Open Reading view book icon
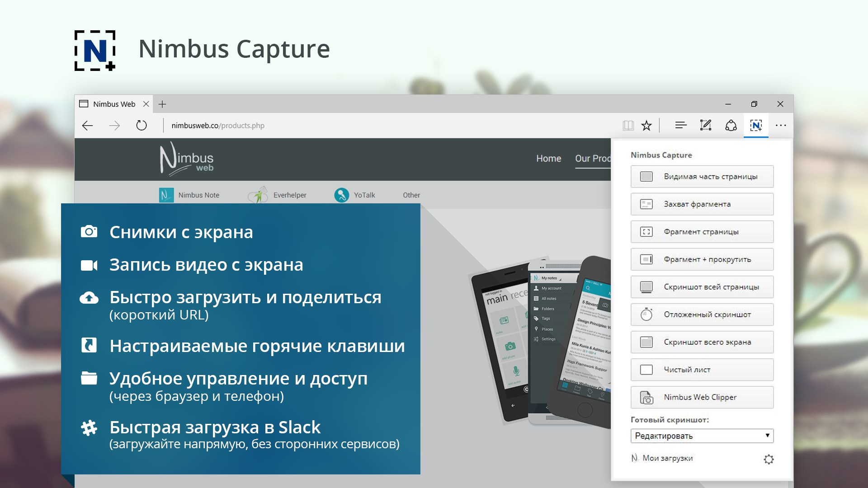Image resolution: width=868 pixels, height=488 pixels. pyautogui.click(x=628, y=126)
